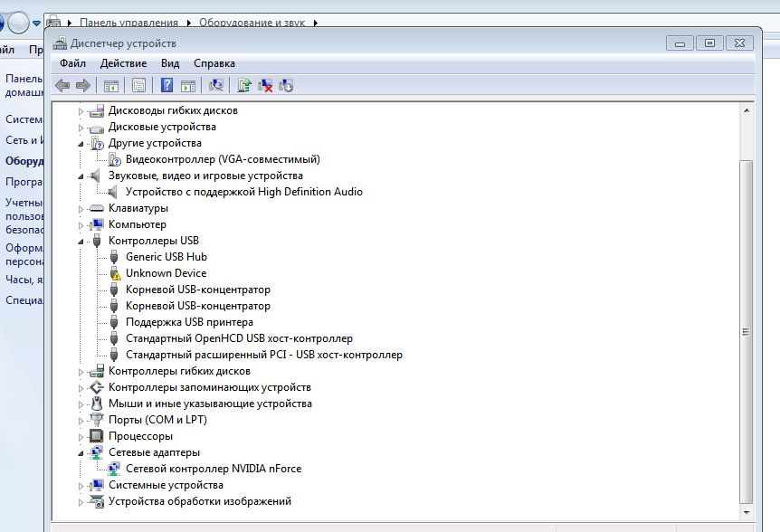Expand Порты (COM и LPT) category
This screenshot has height=532, width=780.
click(x=81, y=421)
